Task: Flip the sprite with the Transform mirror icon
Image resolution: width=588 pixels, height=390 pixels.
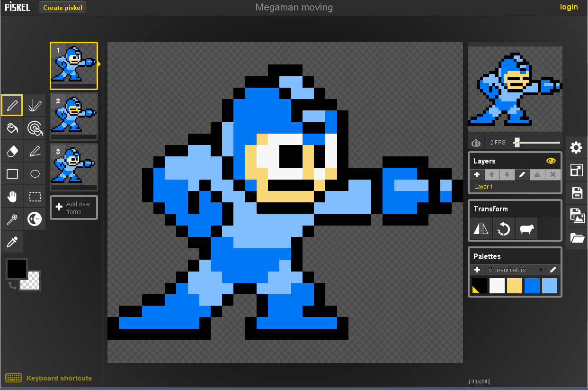Action: point(481,229)
